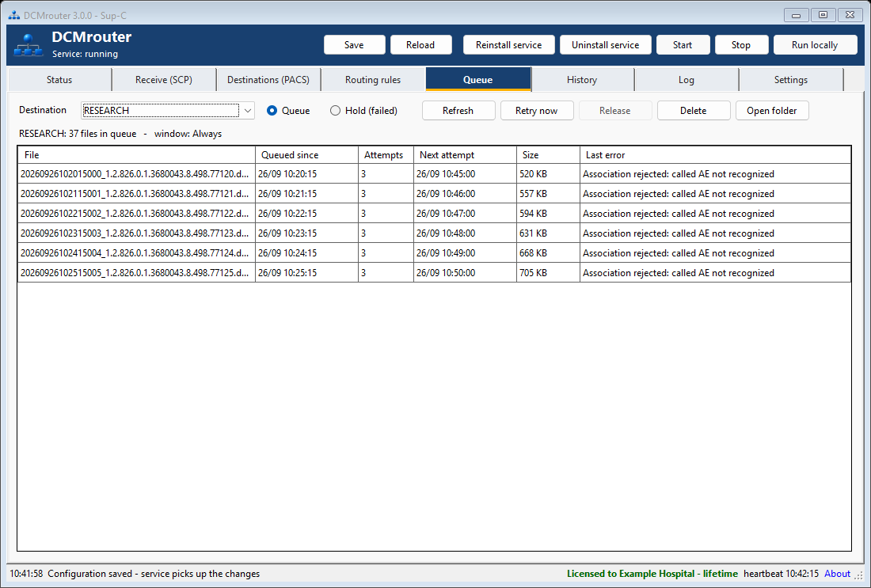Start the service
The height and width of the screenshot is (588, 871).
683,45
